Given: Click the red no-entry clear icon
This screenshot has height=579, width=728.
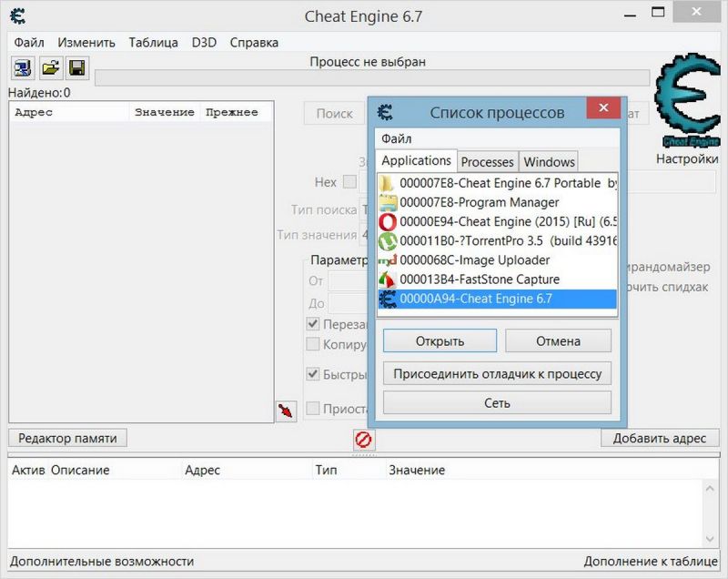Looking at the screenshot, I should coord(363,439).
